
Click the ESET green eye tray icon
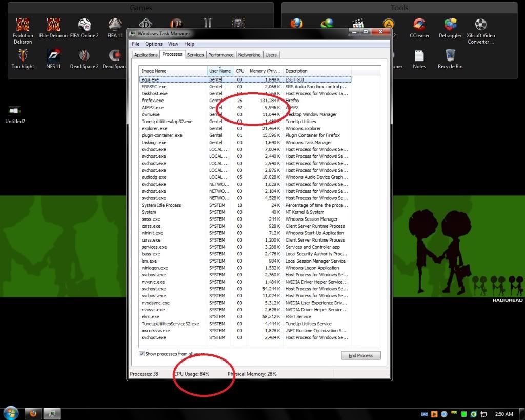[x=473, y=414]
